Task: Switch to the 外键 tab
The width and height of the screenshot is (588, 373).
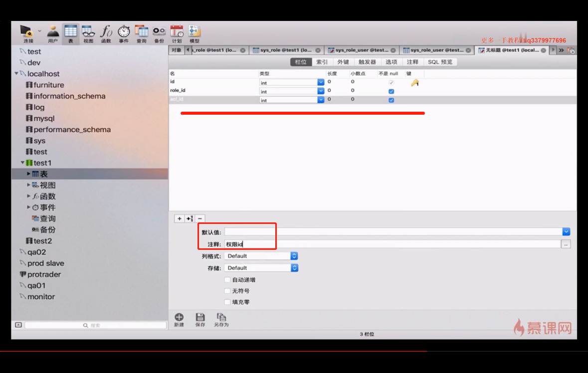Action: [343, 62]
